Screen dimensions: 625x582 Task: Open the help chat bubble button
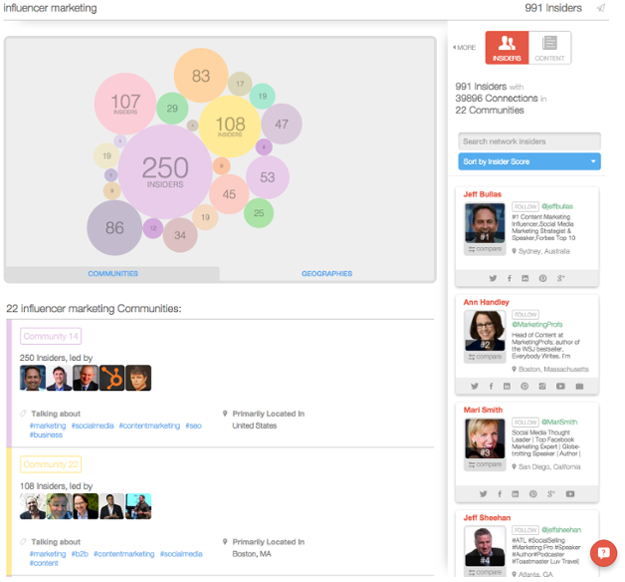pos(603,553)
